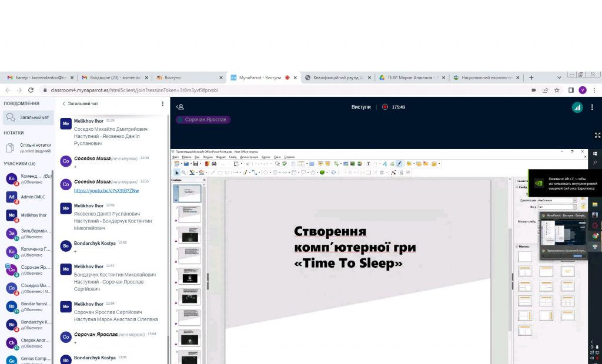The width and height of the screenshot is (602, 364).
Task: Click the fullscreen presentation icon
Action: (x=597, y=135)
